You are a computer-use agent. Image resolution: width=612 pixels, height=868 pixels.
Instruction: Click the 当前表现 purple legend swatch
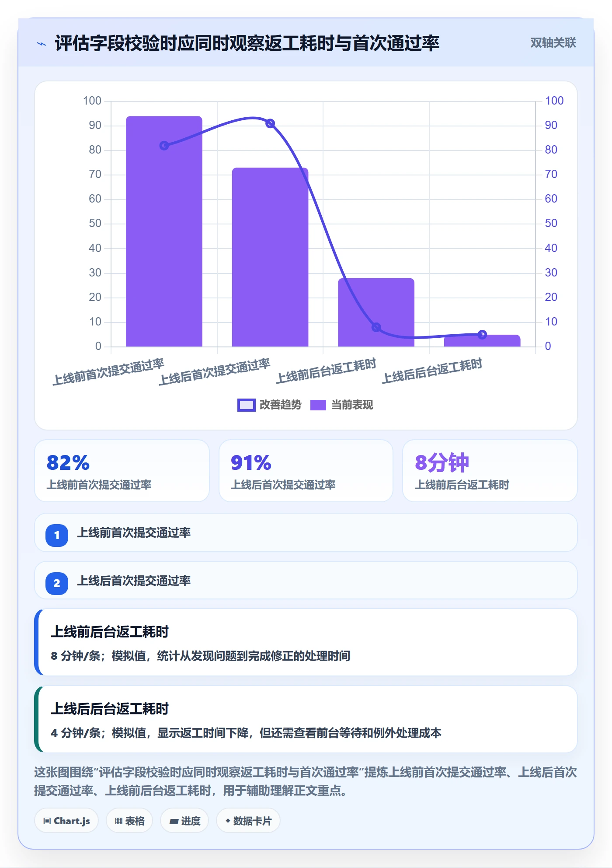point(318,405)
